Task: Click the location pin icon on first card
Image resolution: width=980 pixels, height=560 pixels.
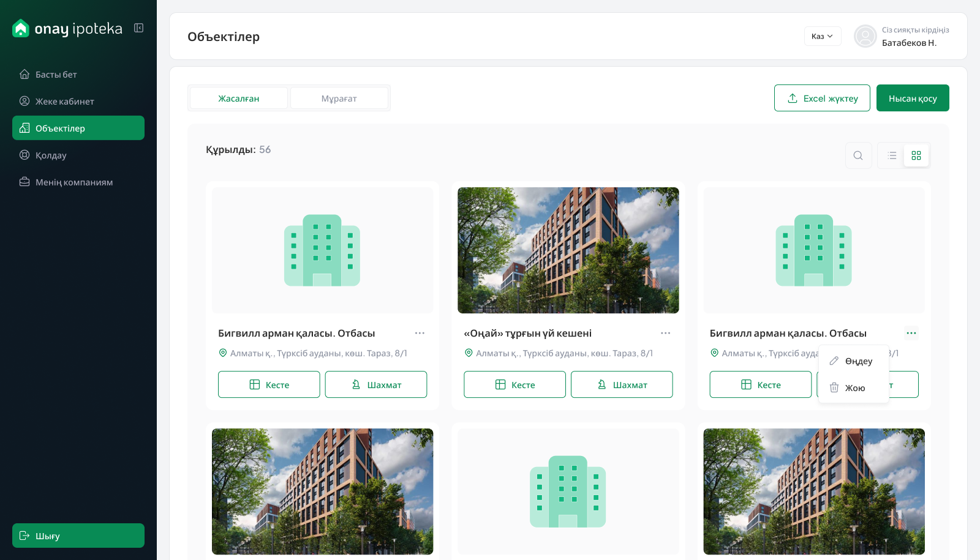Action: coord(223,353)
